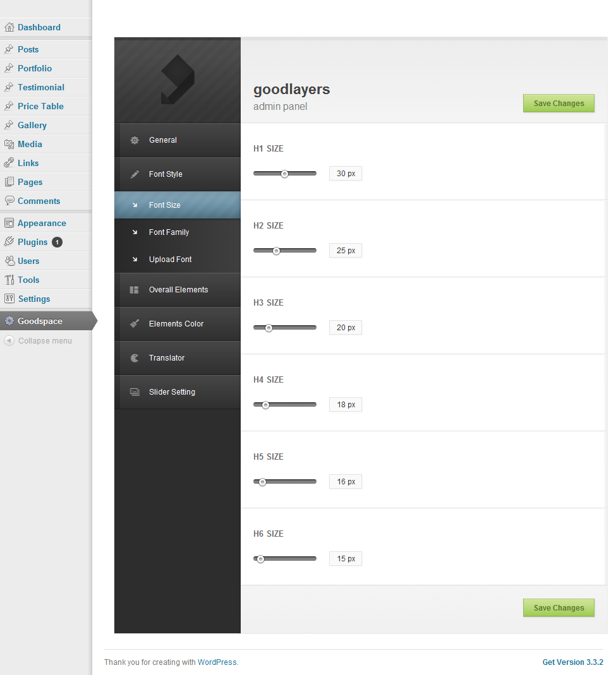The width and height of the screenshot is (616, 675).
Task: Click the Plugins plug icon
Action: [9, 241]
